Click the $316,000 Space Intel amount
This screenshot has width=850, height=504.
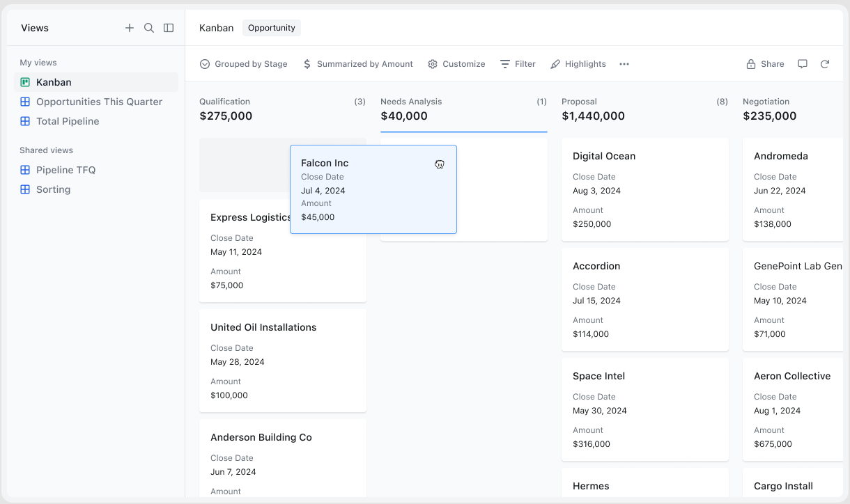click(x=591, y=444)
